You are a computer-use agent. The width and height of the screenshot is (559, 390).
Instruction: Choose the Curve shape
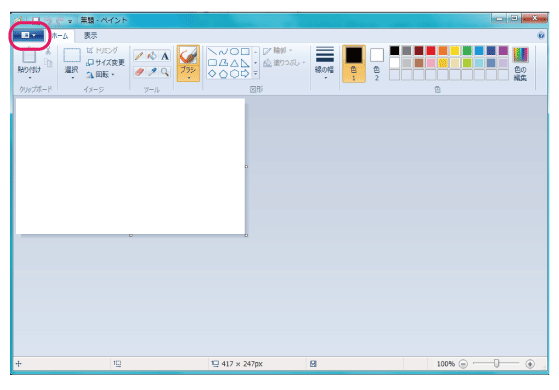223,52
